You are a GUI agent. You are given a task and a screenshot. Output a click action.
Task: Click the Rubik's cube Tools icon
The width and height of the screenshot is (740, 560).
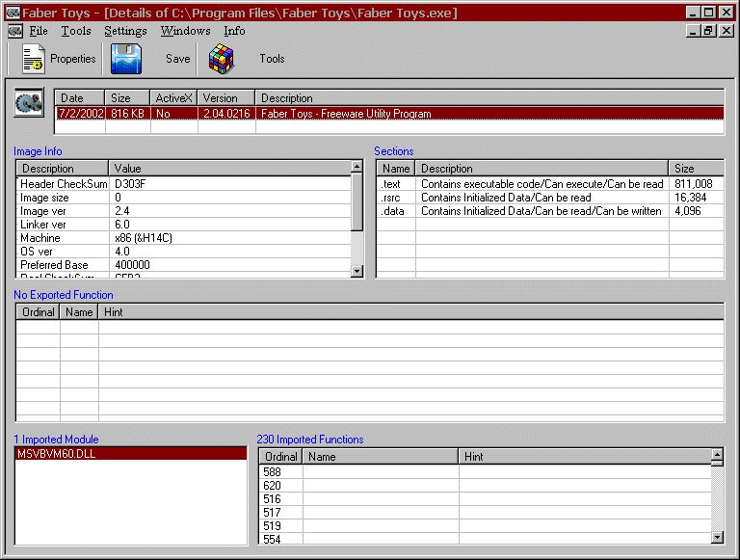222,59
